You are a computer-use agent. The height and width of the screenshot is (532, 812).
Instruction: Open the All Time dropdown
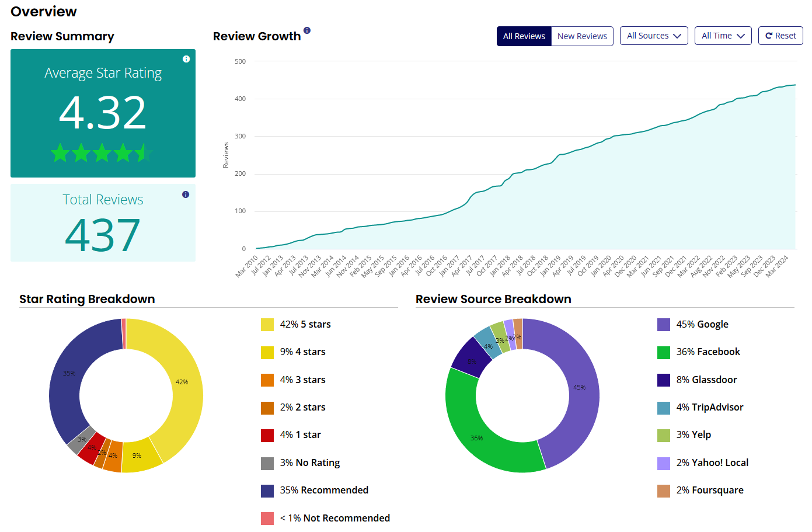(723, 36)
